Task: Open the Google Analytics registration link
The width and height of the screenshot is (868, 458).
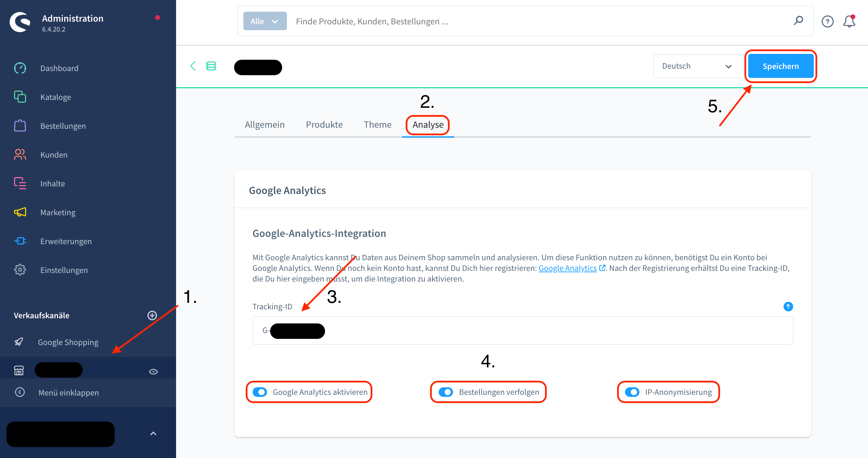Action: pos(567,268)
